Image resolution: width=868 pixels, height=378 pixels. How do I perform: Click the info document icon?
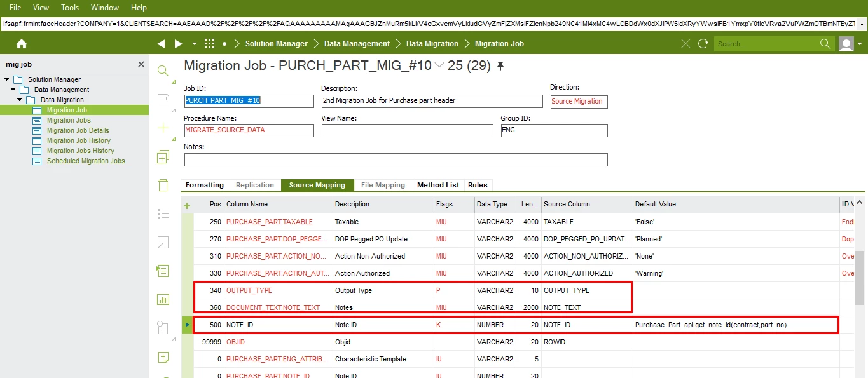[163, 328]
